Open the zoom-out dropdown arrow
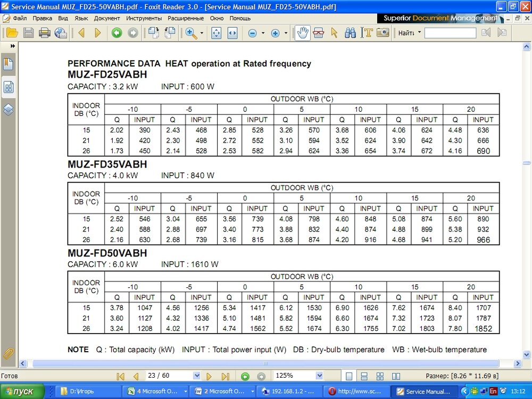Viewport: 532px width, 399px height. click(x=263, y=33)
